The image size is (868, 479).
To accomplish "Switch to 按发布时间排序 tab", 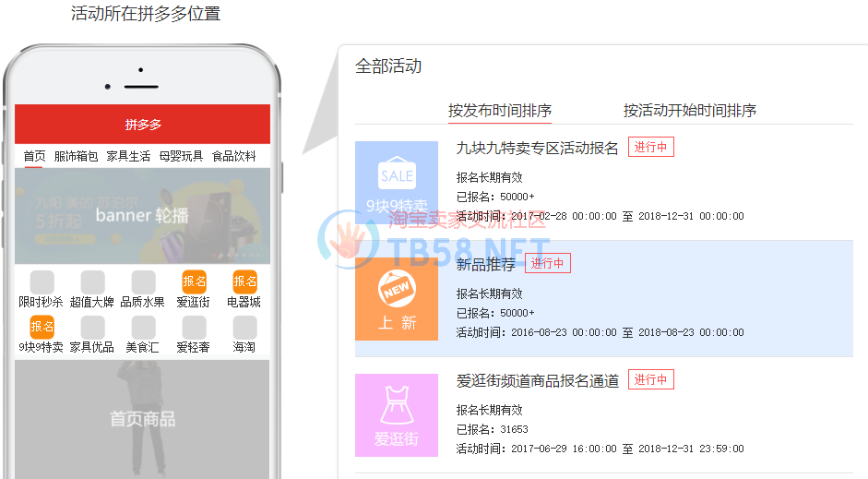I will click(500, 111).
